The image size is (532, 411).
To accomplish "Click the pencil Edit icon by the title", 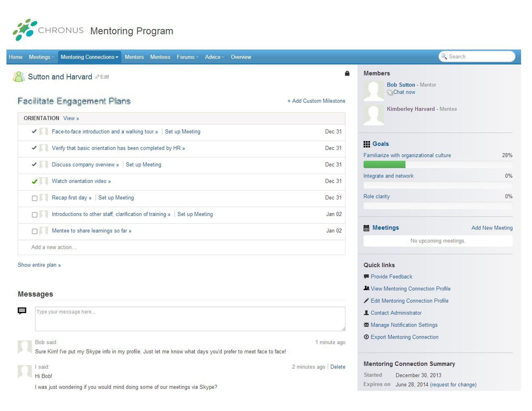I will (97, 77).
